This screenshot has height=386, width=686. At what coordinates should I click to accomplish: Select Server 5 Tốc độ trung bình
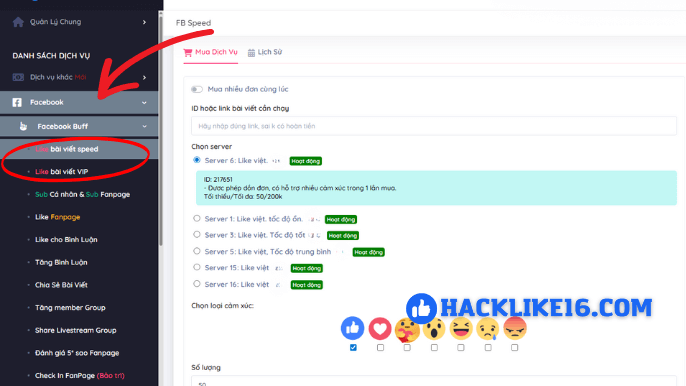(197, 251)
